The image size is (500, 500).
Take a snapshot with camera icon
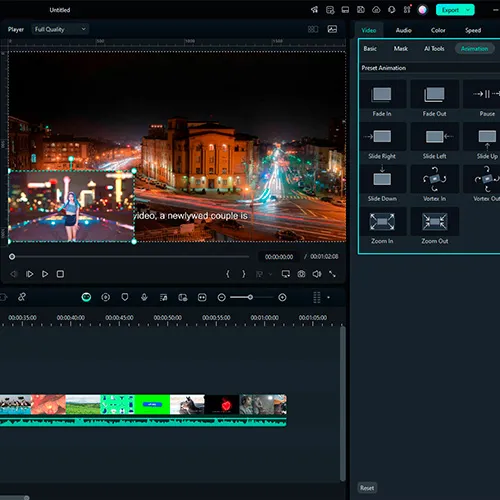point(301,274)
